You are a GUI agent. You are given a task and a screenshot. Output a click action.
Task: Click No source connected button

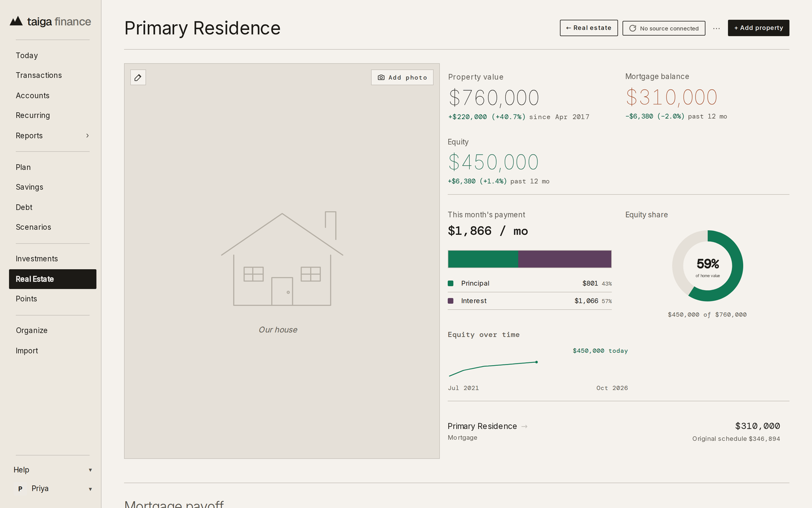click(664, 28)
